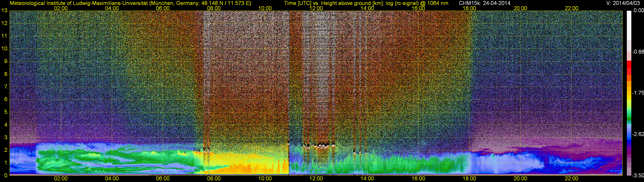This screenshot has height=182, width=644.
Task: Click the 10:00 label on the bottom time axis
Action: coord(265,179)
